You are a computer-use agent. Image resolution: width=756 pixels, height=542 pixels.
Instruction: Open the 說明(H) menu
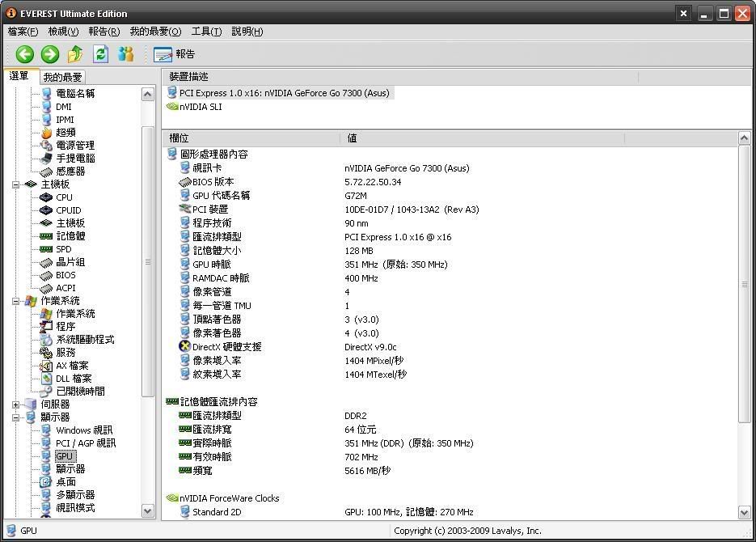(247, 32)
